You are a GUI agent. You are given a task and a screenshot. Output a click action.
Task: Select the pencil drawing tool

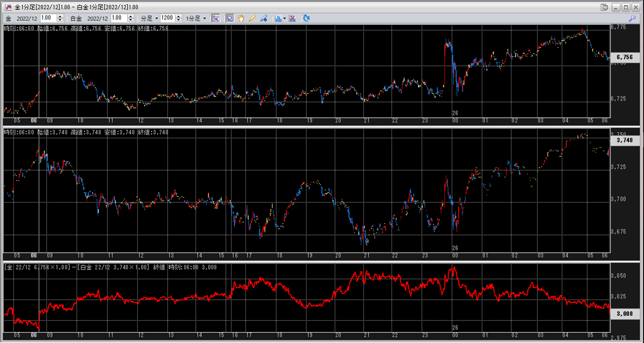[252, 18]
